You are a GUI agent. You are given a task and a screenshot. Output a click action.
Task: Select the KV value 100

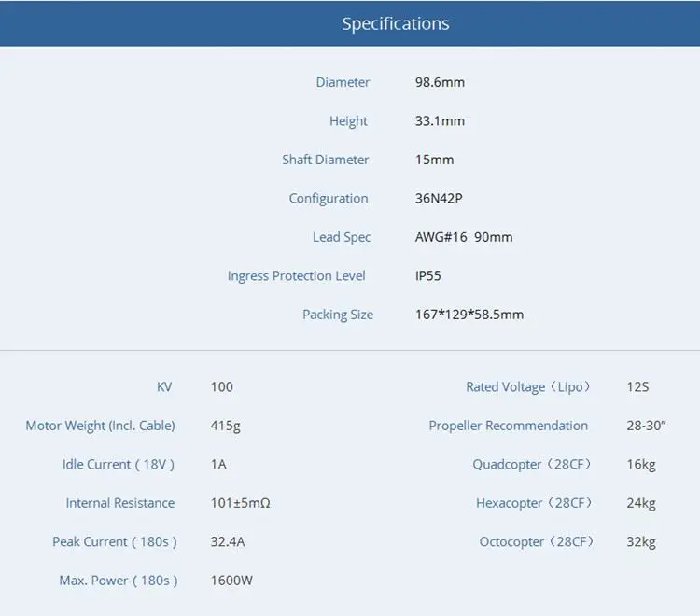(222, 386)
